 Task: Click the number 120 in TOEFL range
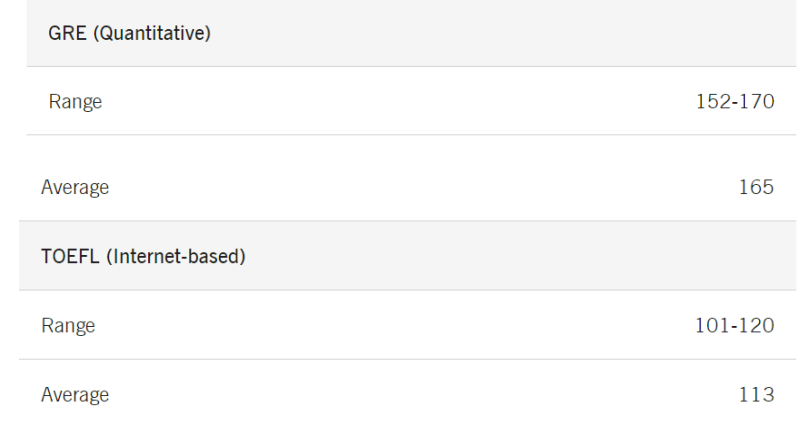coord(756,325)
